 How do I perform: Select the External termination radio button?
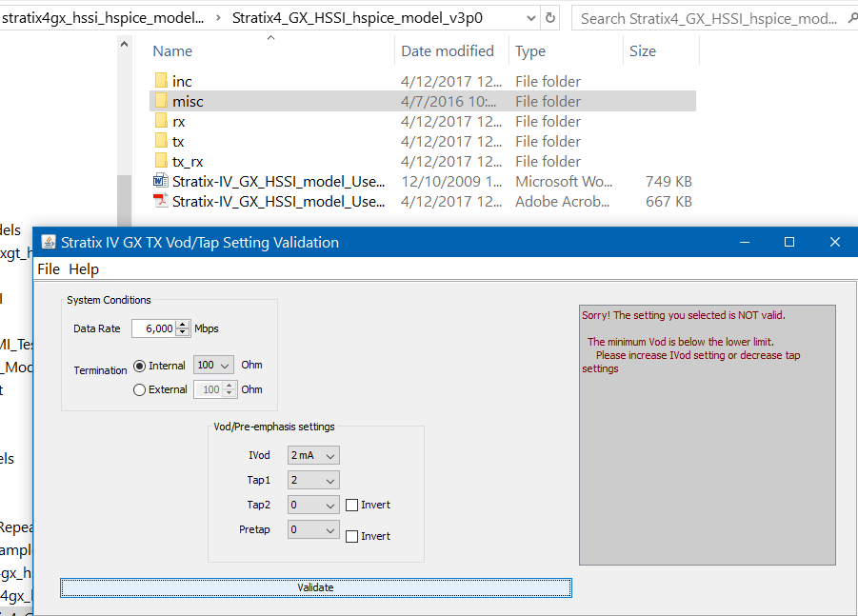coord(140,389)
